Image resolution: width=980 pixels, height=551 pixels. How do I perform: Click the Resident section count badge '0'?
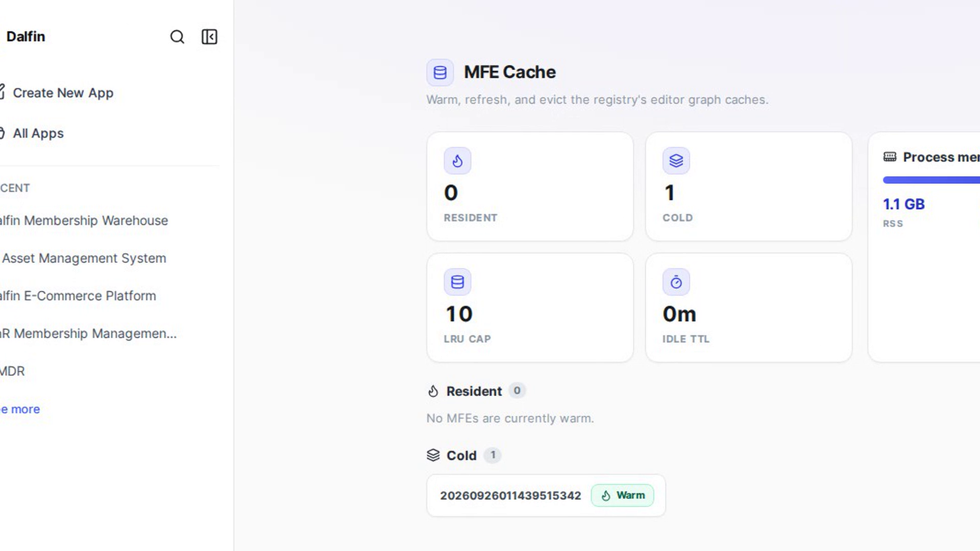pyautogui.click(x=517, y=391)
